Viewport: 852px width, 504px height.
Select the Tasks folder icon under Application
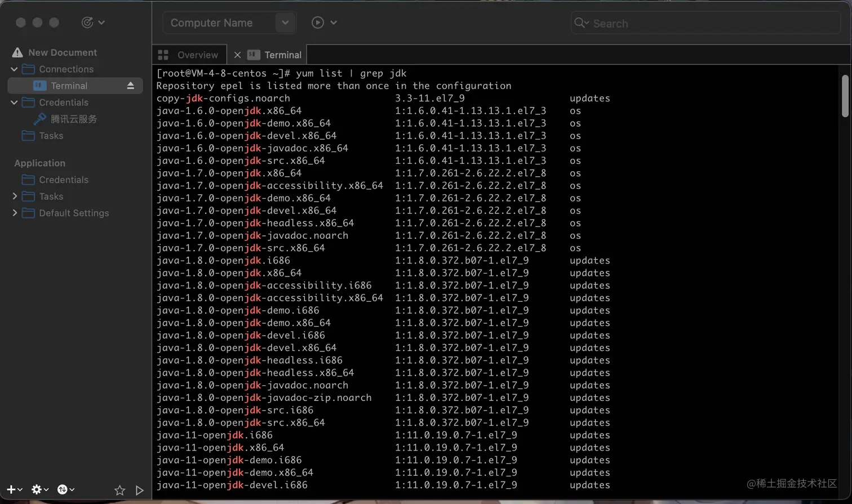pos(28,197)
